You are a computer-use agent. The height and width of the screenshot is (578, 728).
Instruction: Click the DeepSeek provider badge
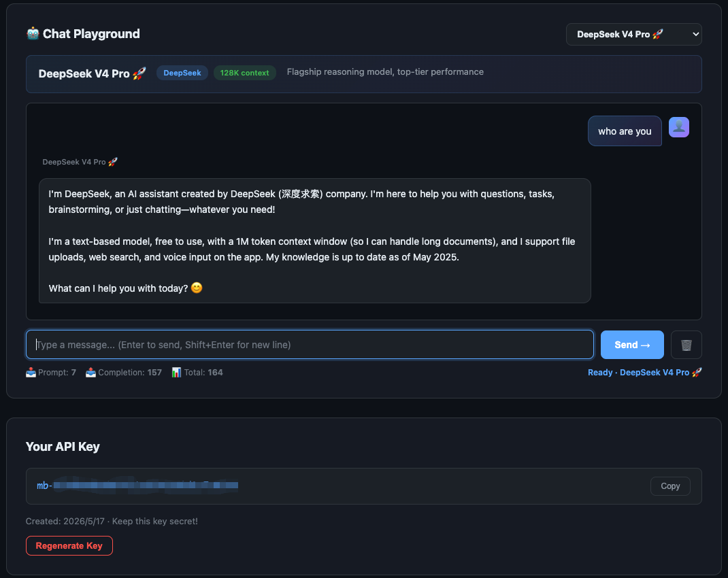tap(182, 73)
